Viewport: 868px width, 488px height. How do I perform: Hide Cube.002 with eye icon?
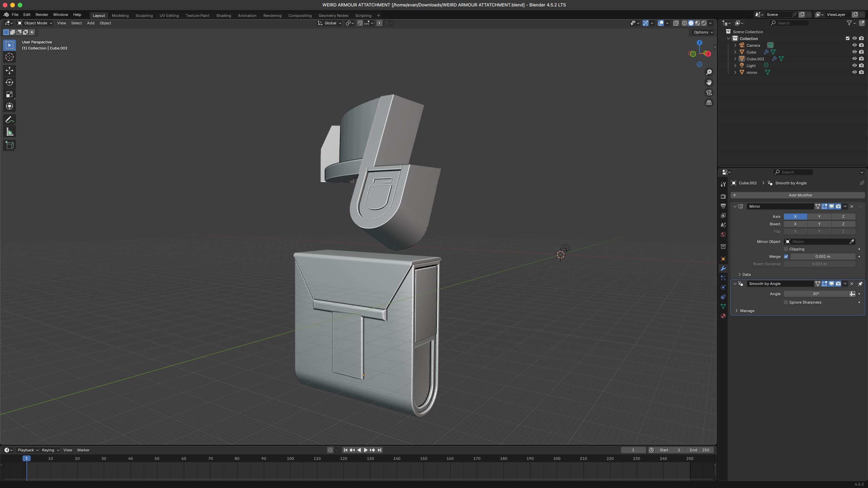[x=854, y=59]
